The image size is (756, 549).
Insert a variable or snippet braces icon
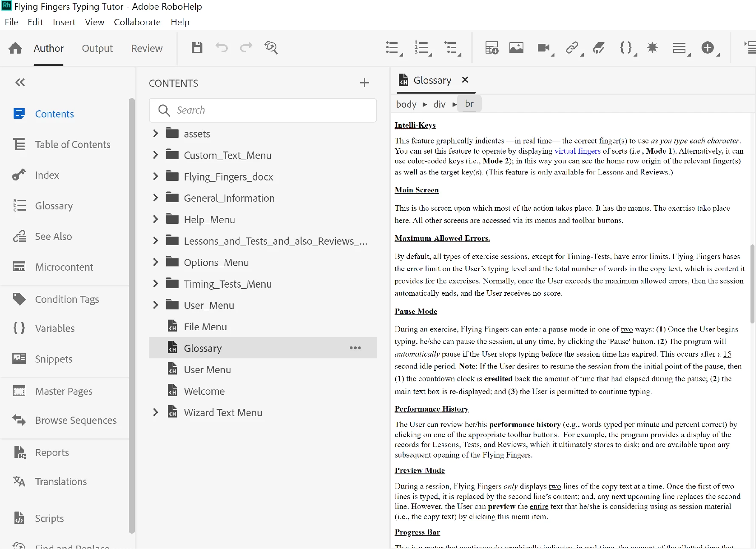click(628, 48)
